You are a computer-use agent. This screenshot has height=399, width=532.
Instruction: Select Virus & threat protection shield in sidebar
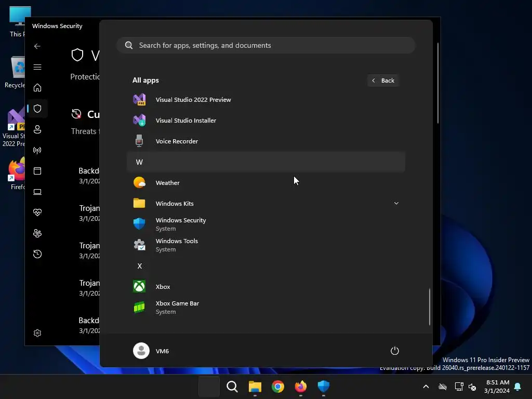37,109
